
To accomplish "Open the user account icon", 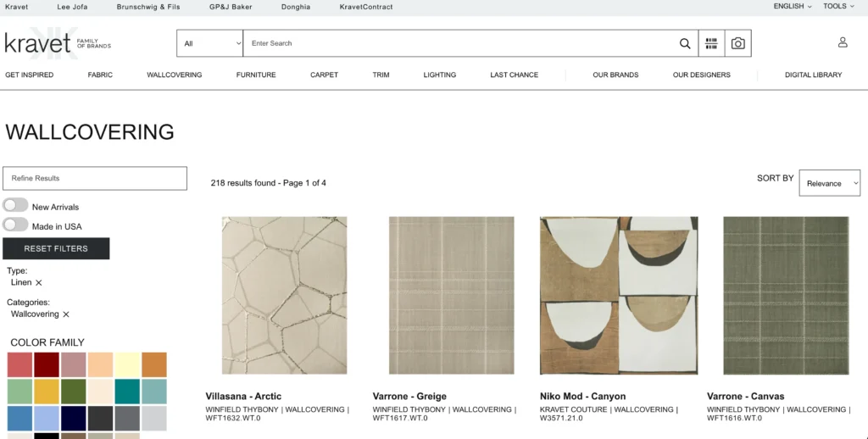I will coord(843,42).
